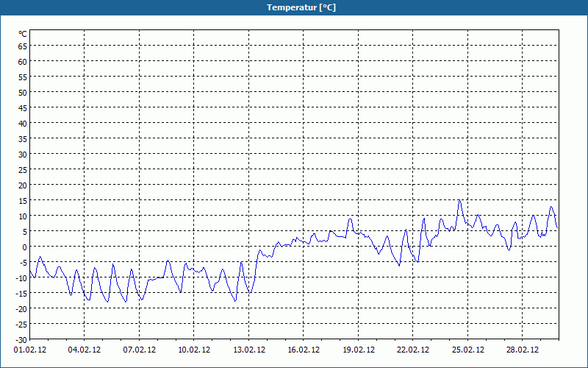The image size is (588, 368).
Task: Select the 30 value on the temperature axis
Action: pyautogui.click(x=23, y=155)
